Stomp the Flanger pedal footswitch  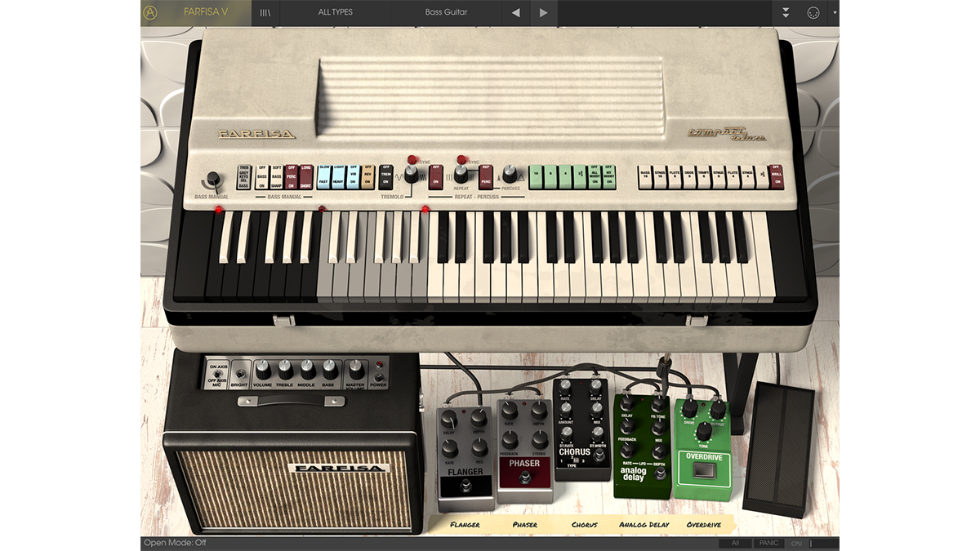(466, 487)
